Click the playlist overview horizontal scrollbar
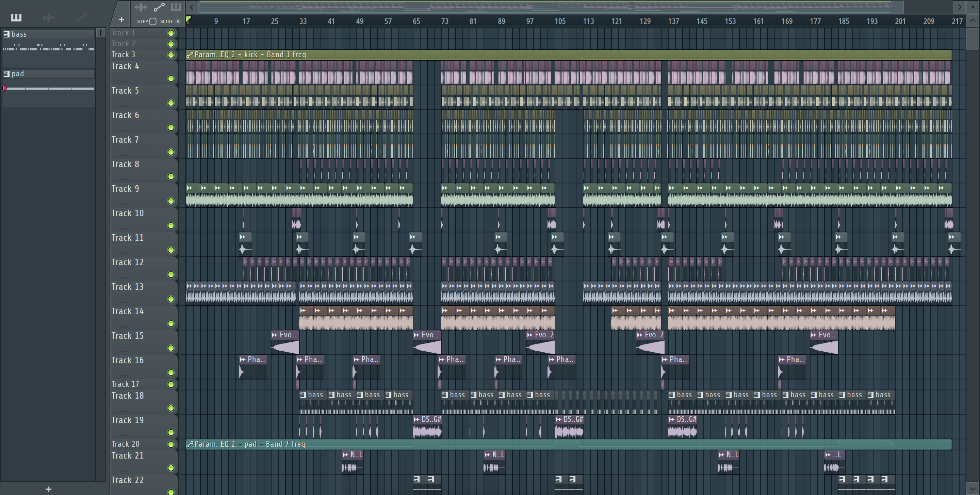The width and height of the screenshot is (980, 495). tap(552, 7)
